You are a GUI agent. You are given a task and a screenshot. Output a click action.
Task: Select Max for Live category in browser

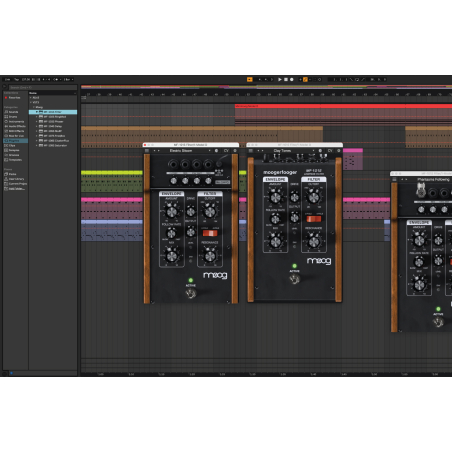14,136
